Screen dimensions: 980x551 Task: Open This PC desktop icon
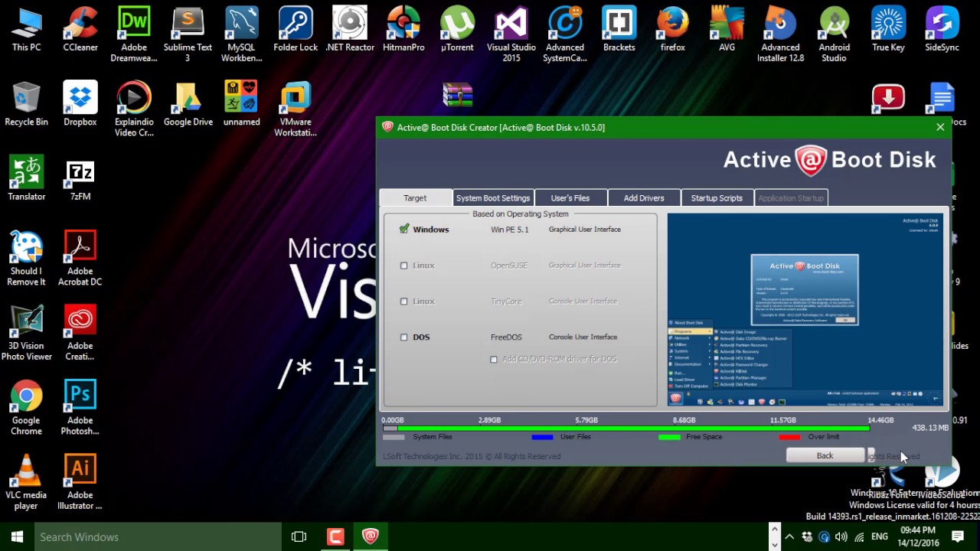(x=26, y=31)
